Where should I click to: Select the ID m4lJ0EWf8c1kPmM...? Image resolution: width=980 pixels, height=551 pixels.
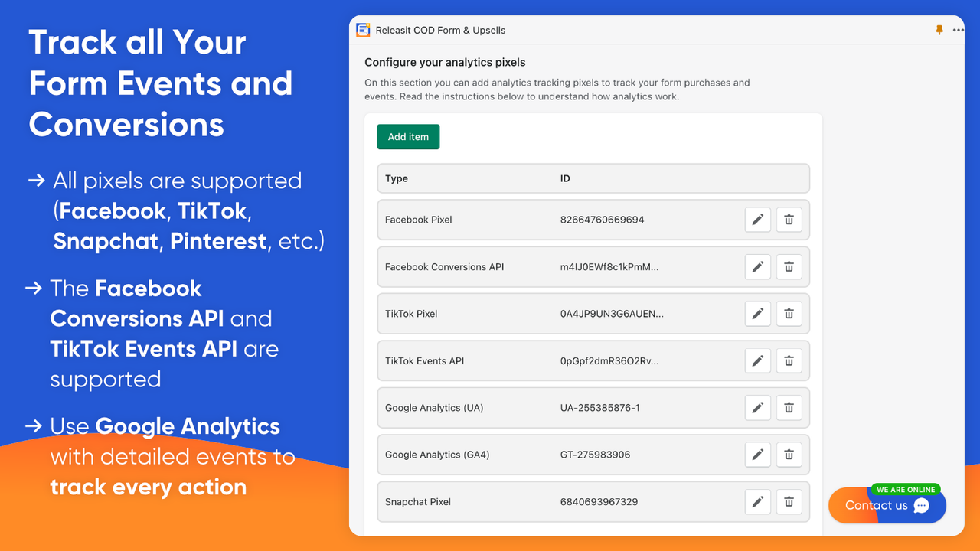609,267
